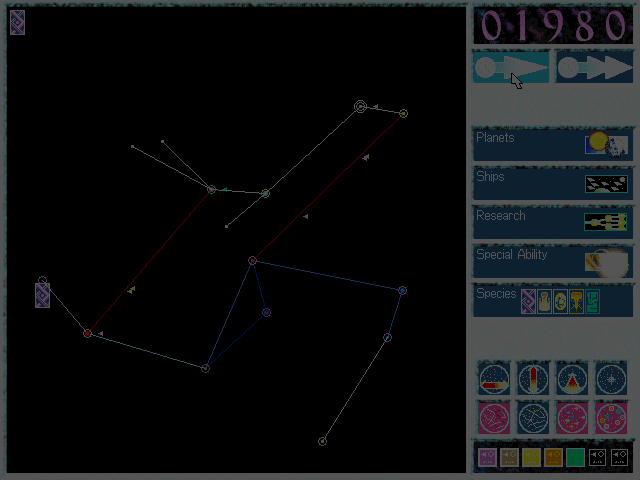Toggle the ships display icon on galaxy map

click(572, 418)
